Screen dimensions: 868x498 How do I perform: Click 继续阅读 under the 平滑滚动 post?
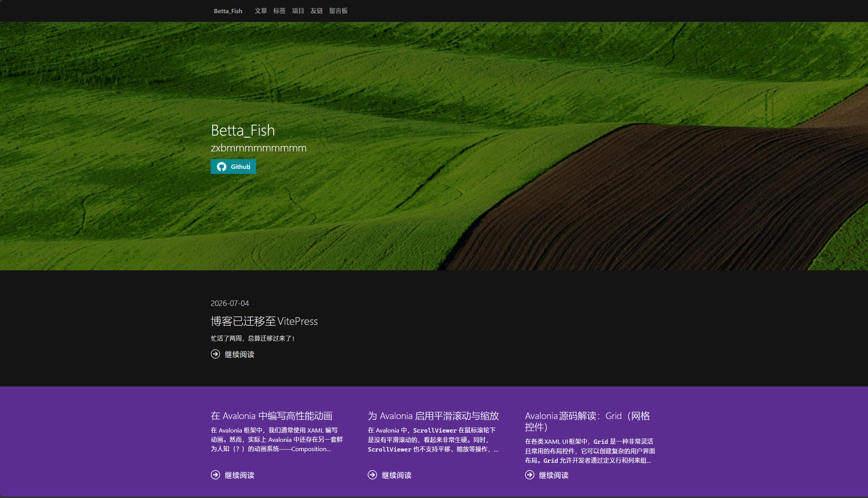coord(396,475)
